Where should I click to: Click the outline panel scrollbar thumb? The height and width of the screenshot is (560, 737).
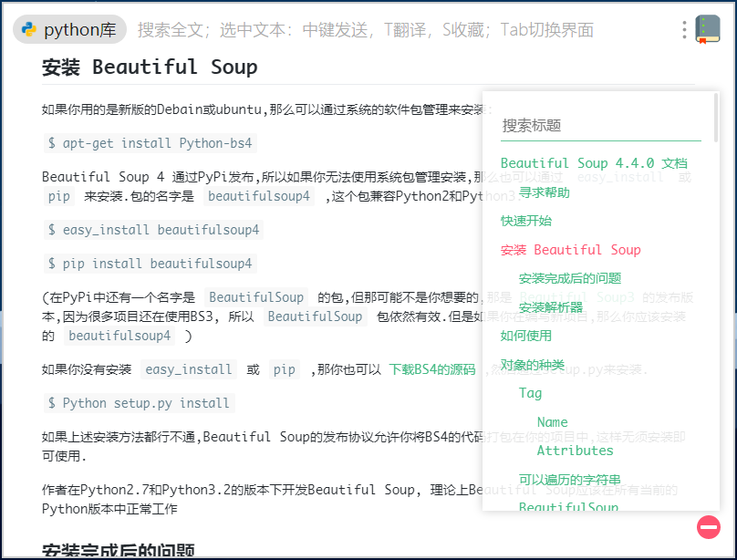point(716,118)
